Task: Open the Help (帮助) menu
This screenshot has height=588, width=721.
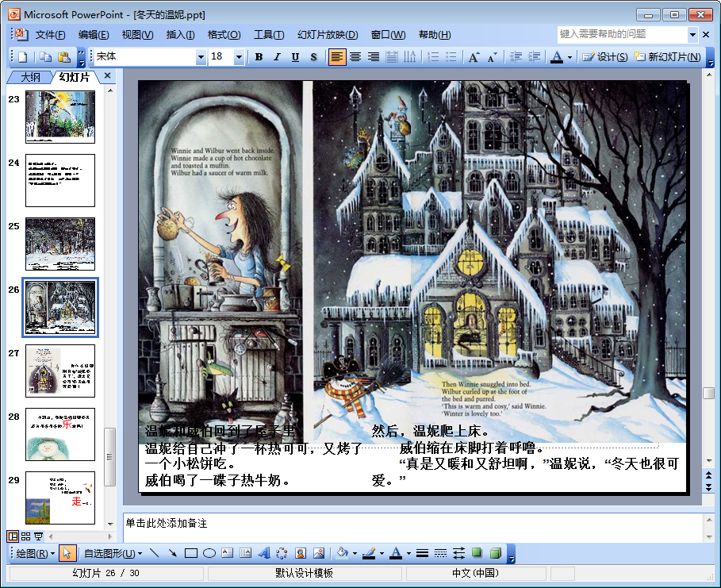Action: 435,35
